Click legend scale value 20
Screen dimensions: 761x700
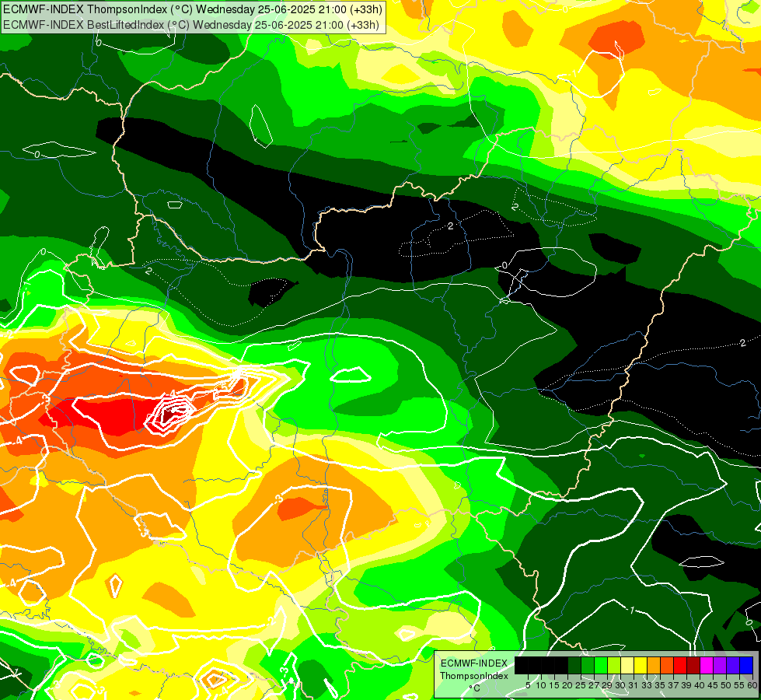[x=567, y=685]
